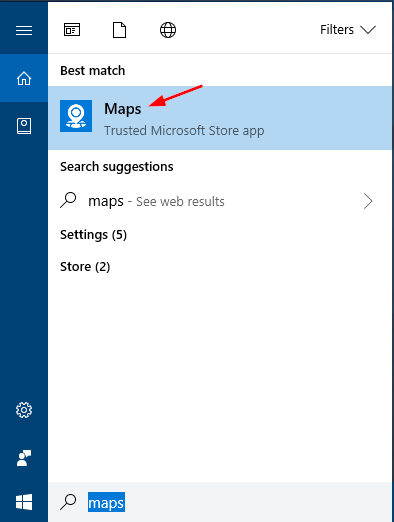Viewport: 394px width, 522px height.
Task: Expand the maps web results arrow
Action: pos(368,201)
